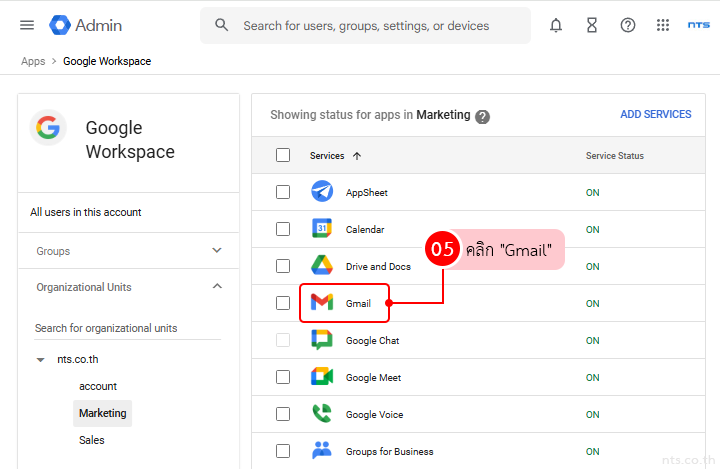This screenshot has width=720, height=469.
Task: Click the Gmail service icon
Action: (321, 303)
